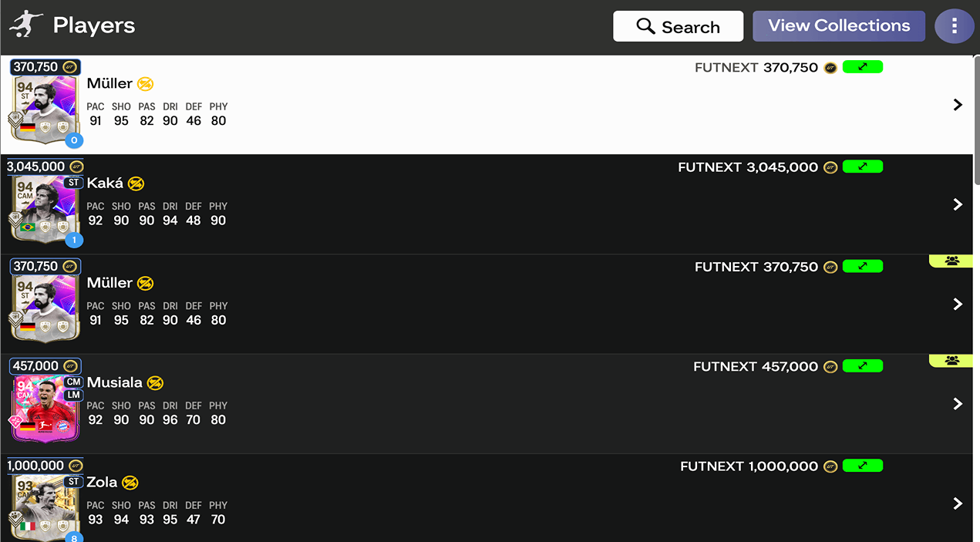Click the untradeable icon beside Musiala
980x542 pixels.
155,383
